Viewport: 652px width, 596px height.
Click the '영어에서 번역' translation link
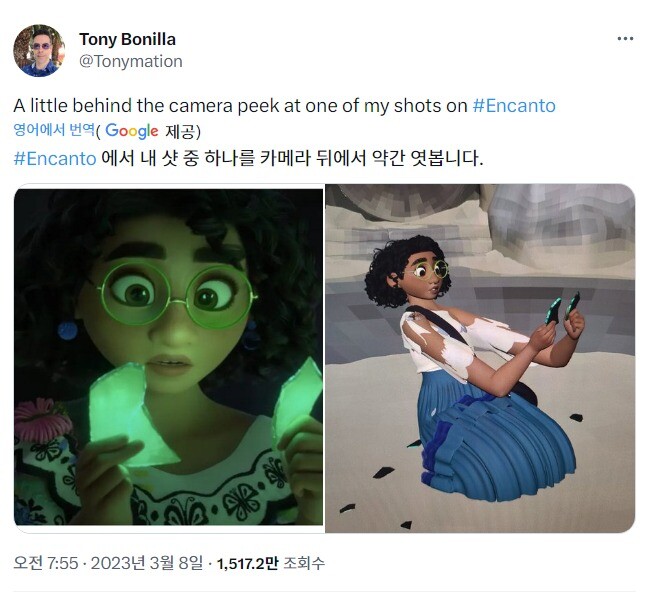54,130
